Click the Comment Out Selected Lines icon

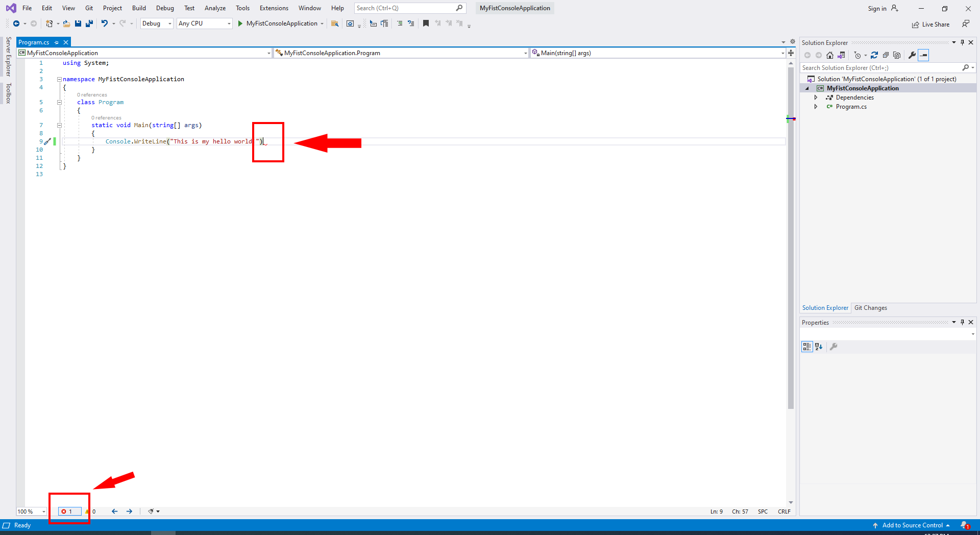400,23
